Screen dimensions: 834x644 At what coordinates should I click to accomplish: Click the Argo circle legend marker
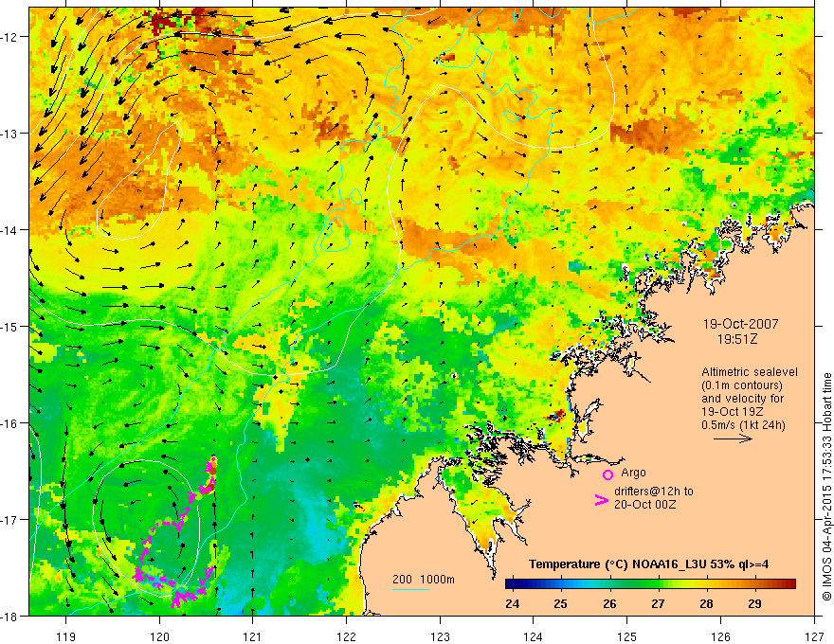click(607, 474)
